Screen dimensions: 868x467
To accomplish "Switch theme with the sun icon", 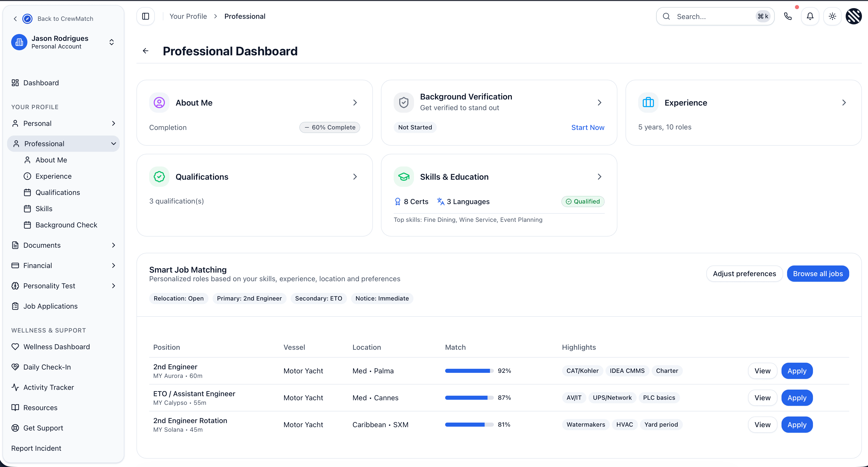I will click(832, 16).
